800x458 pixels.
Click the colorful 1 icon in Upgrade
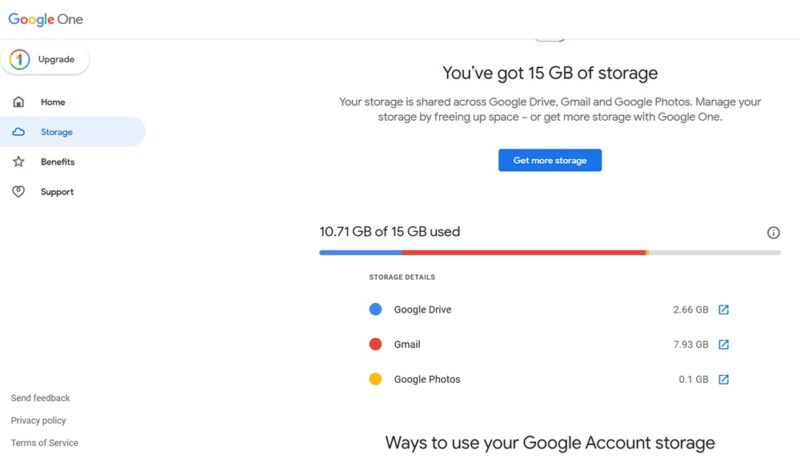coord(19,59)
